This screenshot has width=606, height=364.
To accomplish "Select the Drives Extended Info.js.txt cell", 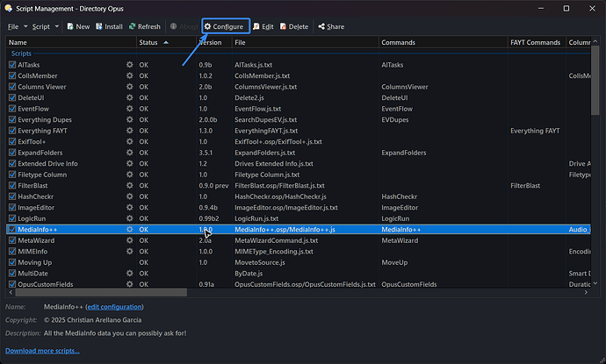I will pos(274,164).
